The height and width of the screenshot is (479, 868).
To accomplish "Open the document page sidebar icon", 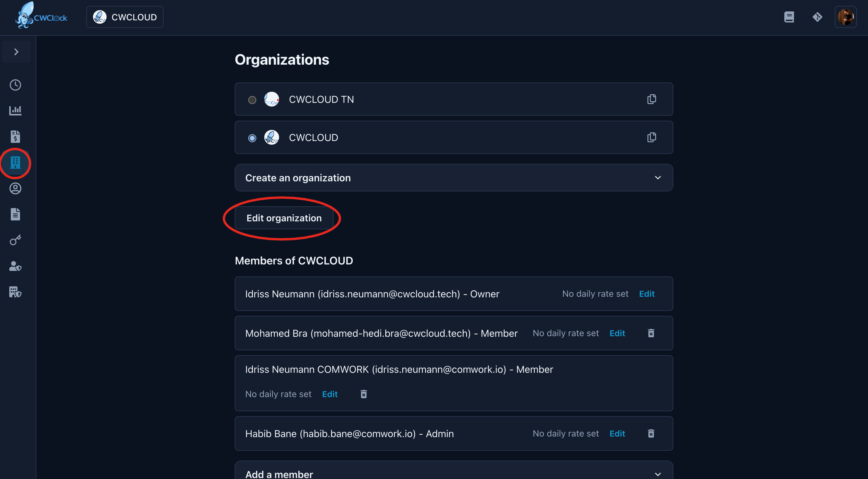I will pyautogui.click(x=15, y=214).
